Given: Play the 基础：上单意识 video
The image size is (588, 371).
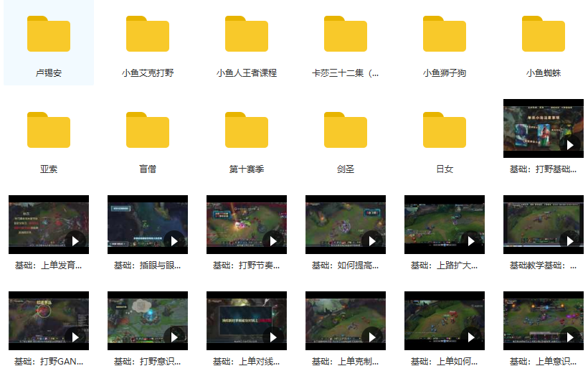Looking at the screenshot, I should (544, 321).
